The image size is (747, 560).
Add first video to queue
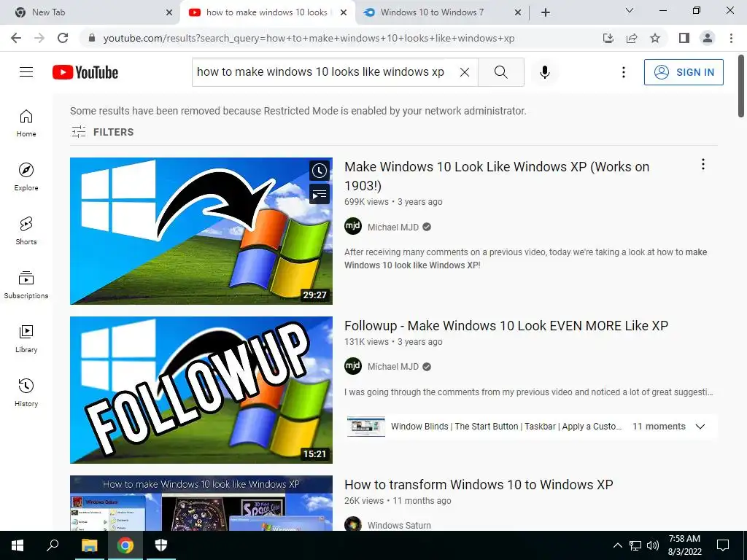tap(320, 194)
